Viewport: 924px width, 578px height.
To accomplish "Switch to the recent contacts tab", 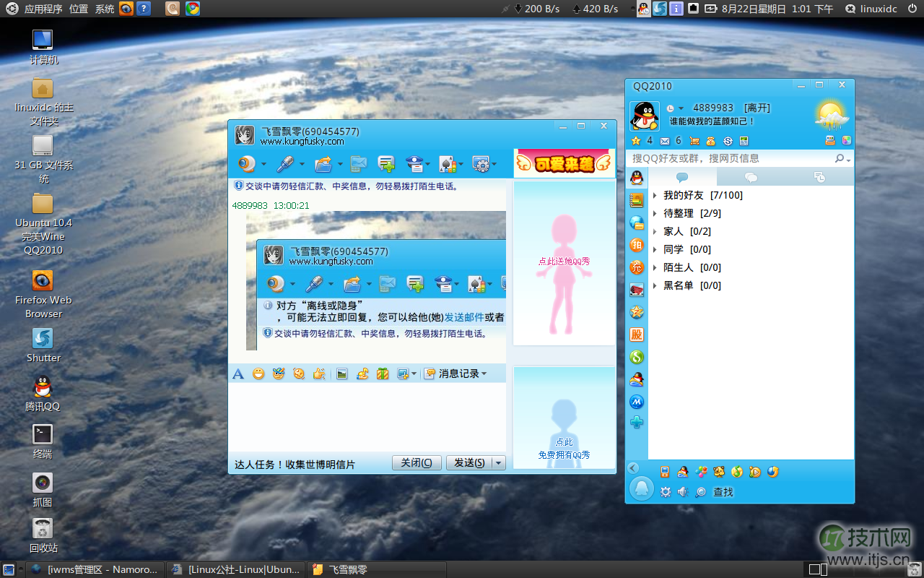I will coord(819,177).
